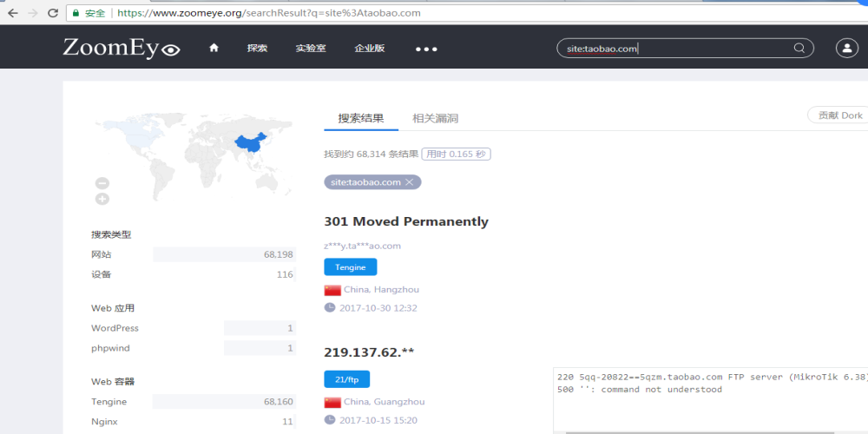This screenshot has width=868, height=434.
Task: Click the search magnifier icon
Action: point(799,48)
